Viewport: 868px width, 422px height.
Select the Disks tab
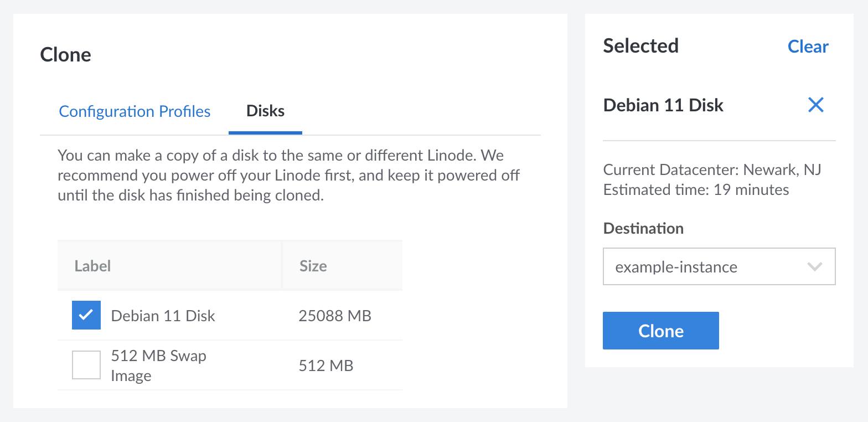pyautogui.click(x=265, y=111)
